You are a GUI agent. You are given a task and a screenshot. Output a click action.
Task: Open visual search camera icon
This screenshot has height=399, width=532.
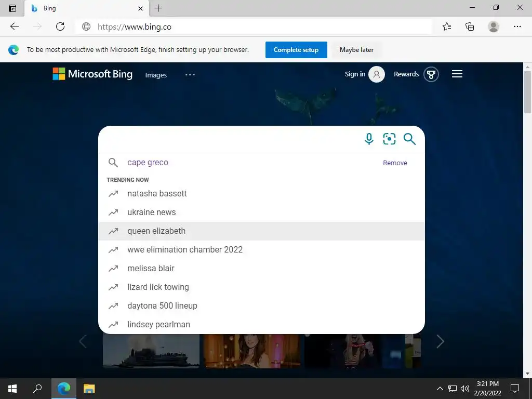click(389, 139)
